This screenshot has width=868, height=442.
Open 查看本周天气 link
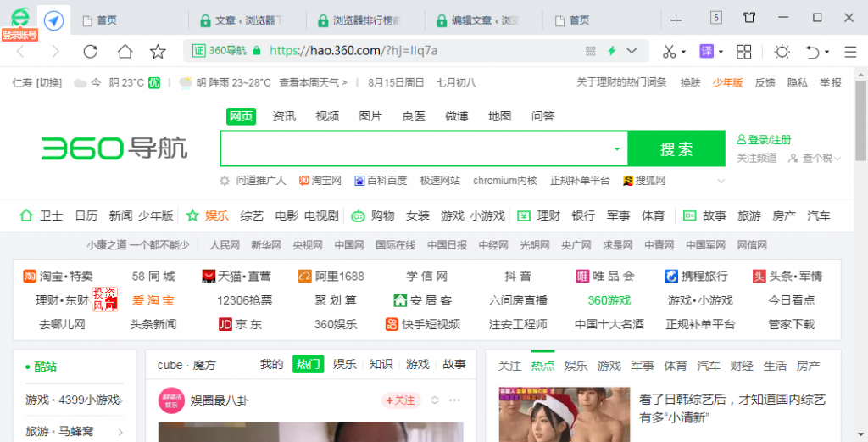click(314, 83)
